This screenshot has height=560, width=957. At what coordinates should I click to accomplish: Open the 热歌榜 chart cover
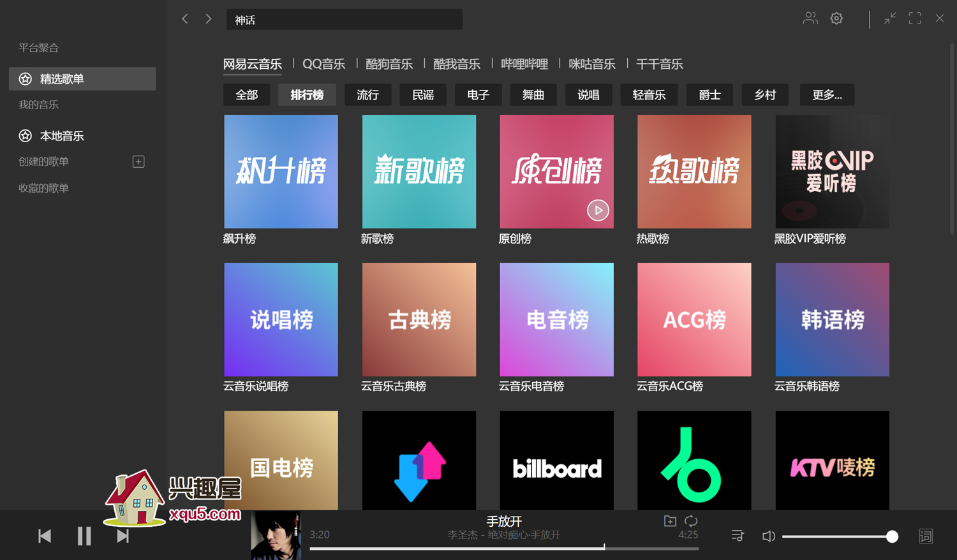(x=694, y=172)
